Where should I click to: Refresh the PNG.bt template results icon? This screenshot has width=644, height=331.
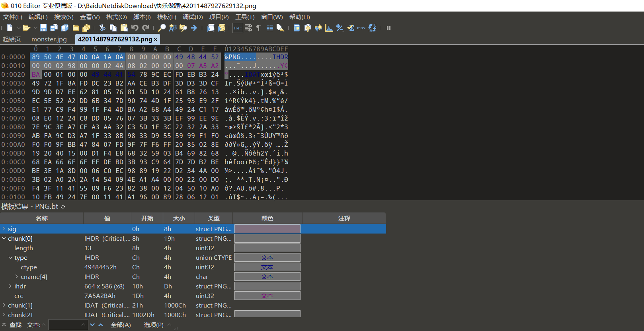coord(63,207)
